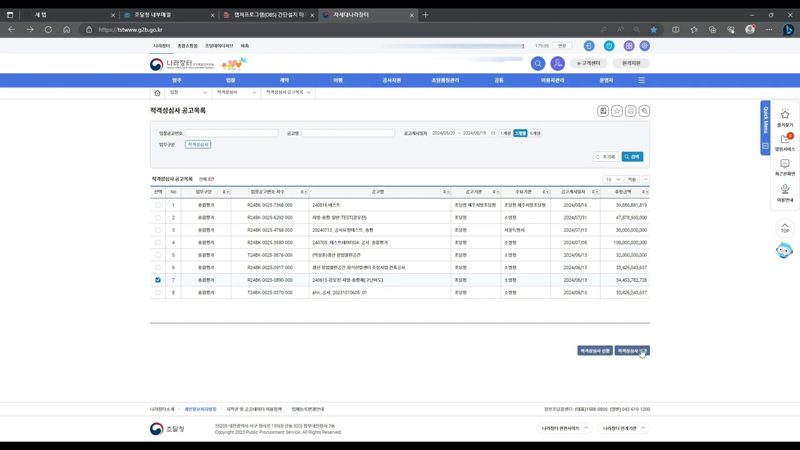Image resolution: width=800 pixels, height=450 pixels.
Task: Click the edit pencil icon near page title
Action: pyautogui.click(x=644, y=111)
